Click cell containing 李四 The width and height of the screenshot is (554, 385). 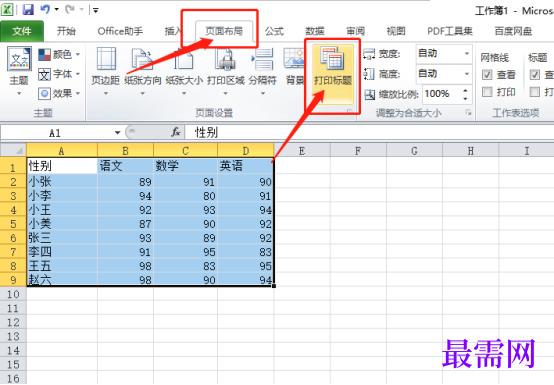[x=62, y=252]
